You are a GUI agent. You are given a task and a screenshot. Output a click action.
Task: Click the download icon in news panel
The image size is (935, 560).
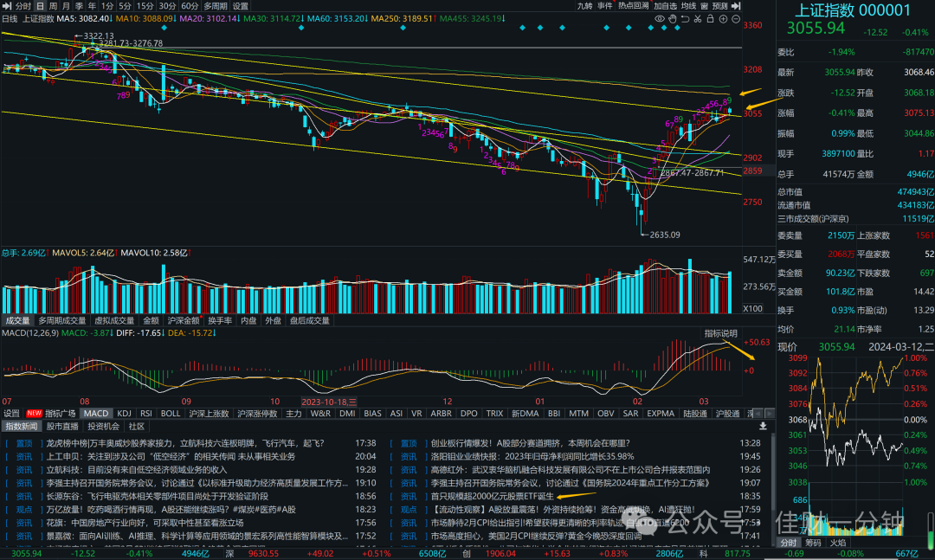(x=763, y=426)
